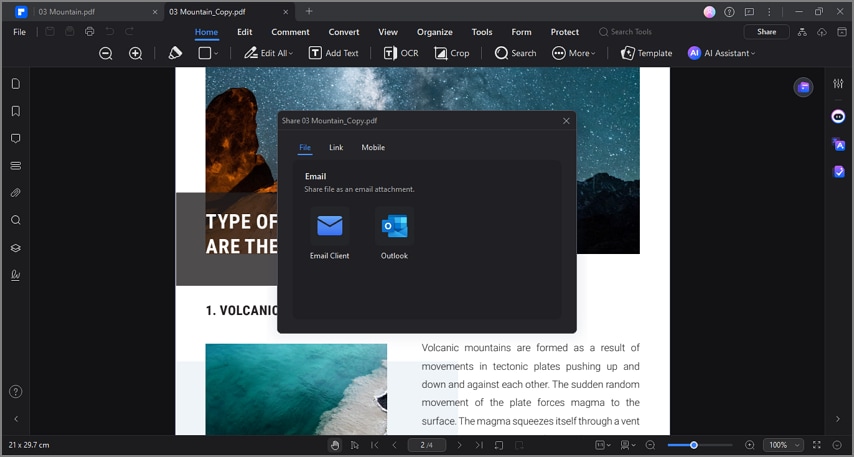Viewport: 854px width, 457px height.
Task: Click the page number field 2/4
Action: (426, 445)
